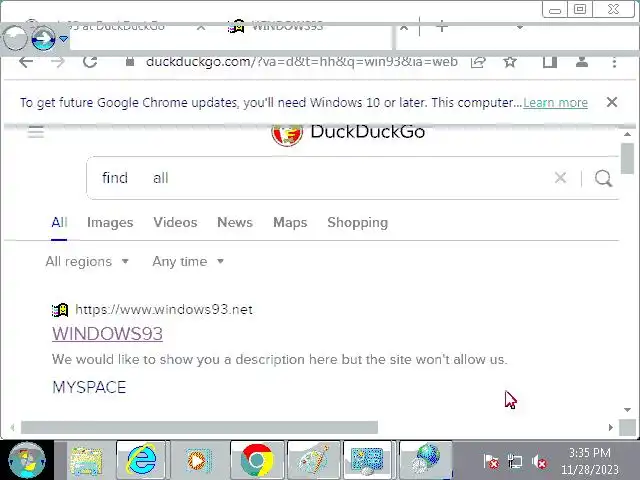Click the lock icon in address bar
Screen dimensions: 640x480
[x=129, y=62]
